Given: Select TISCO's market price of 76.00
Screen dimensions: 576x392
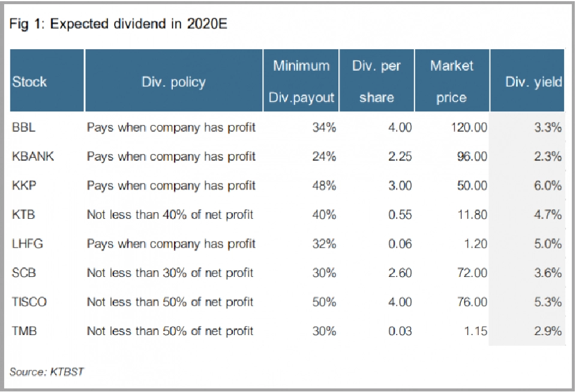Looking at the screenshot, I should click(472, 302).
